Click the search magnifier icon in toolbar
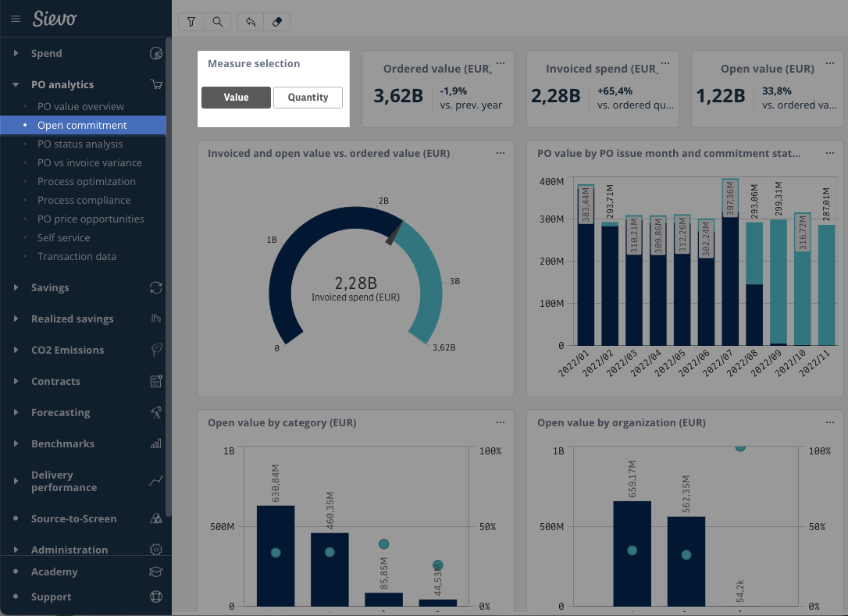 218,22
